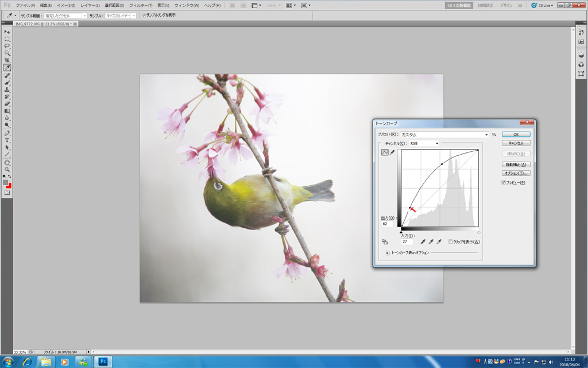The height and width of the screenshot is (368, 588).
Task: Open the イメージ menu
Action: point(65,5)
